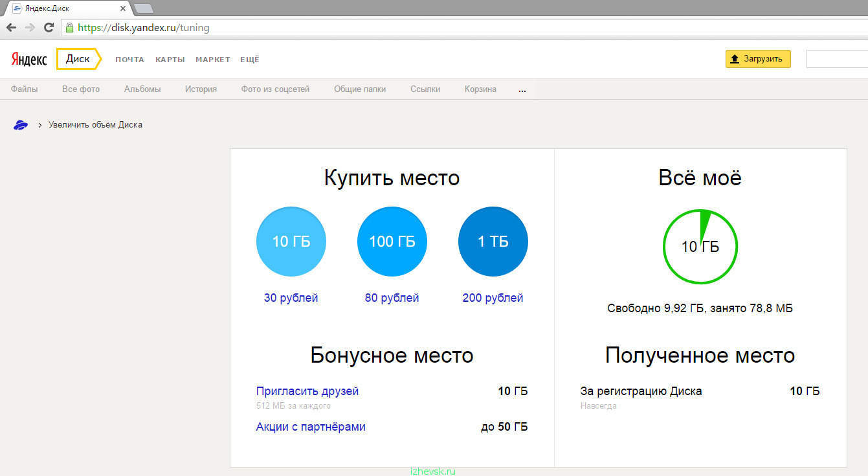Click the до 50 ГБ bonus value
The width and height of the screenshot is (868, 476).
pyautogui.click(x=504, y=427)
